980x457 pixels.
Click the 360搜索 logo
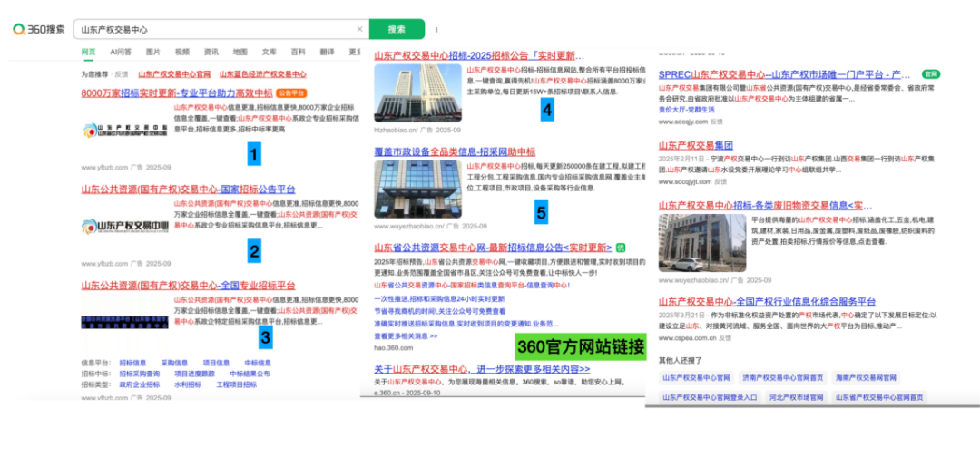pos(39,29)
